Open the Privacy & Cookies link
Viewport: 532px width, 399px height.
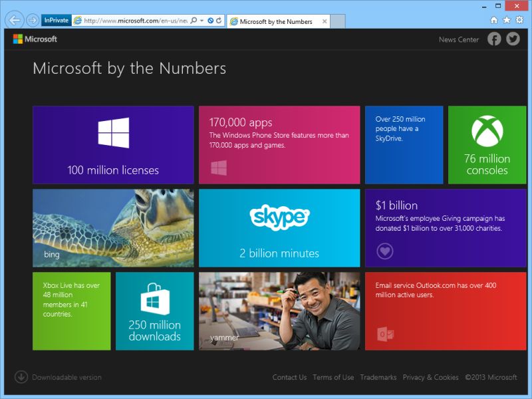click(x=430, y=377)
